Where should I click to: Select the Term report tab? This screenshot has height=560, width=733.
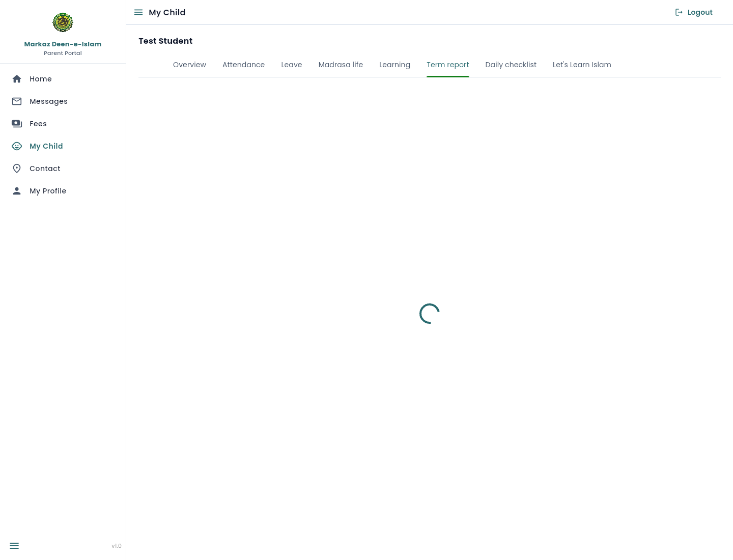coord(448,65)
